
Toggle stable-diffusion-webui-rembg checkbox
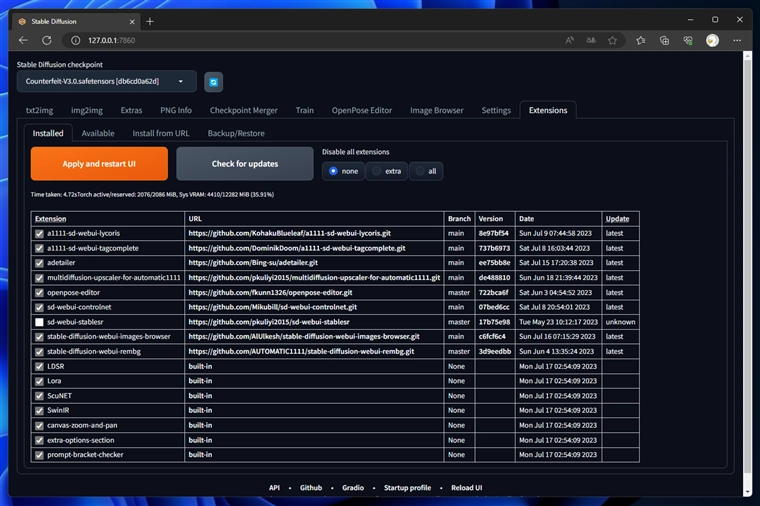pos(39,352)
